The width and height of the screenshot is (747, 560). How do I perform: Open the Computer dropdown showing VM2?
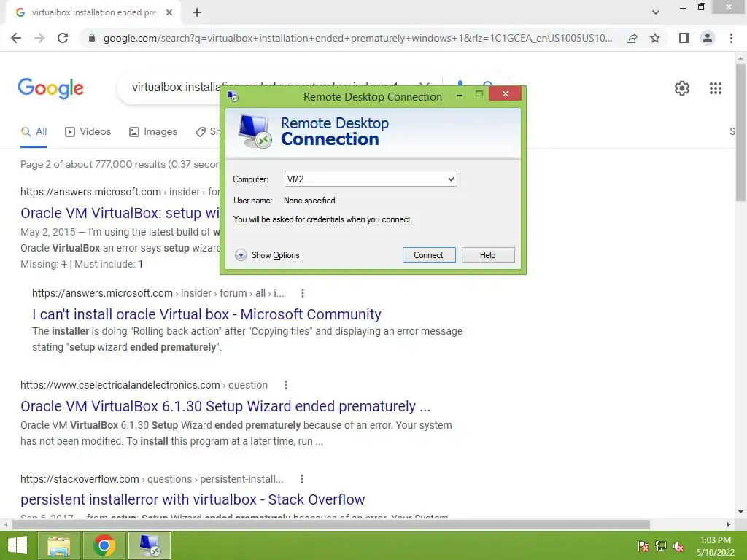point(451,179)
